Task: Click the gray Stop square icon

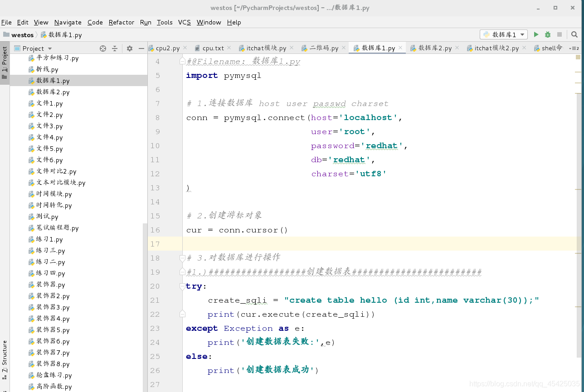Action: (x=560, y=34)
